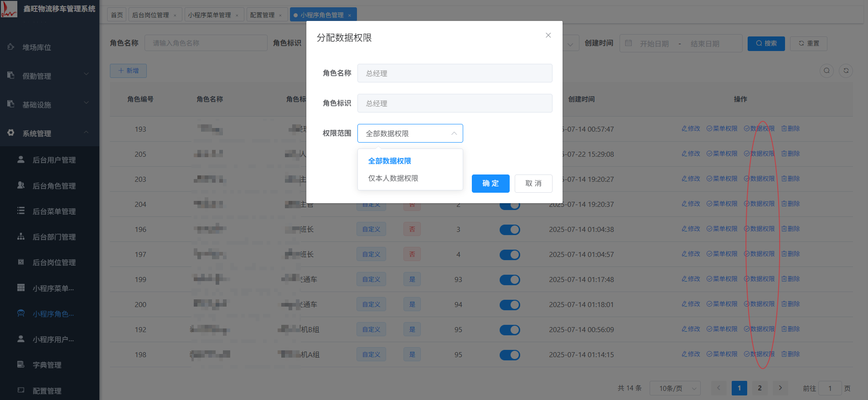Image resolution: width=868 pixels, height=400 pixels.
Task: Click the 角色标识 field in dialog
Action: [455, 103]
